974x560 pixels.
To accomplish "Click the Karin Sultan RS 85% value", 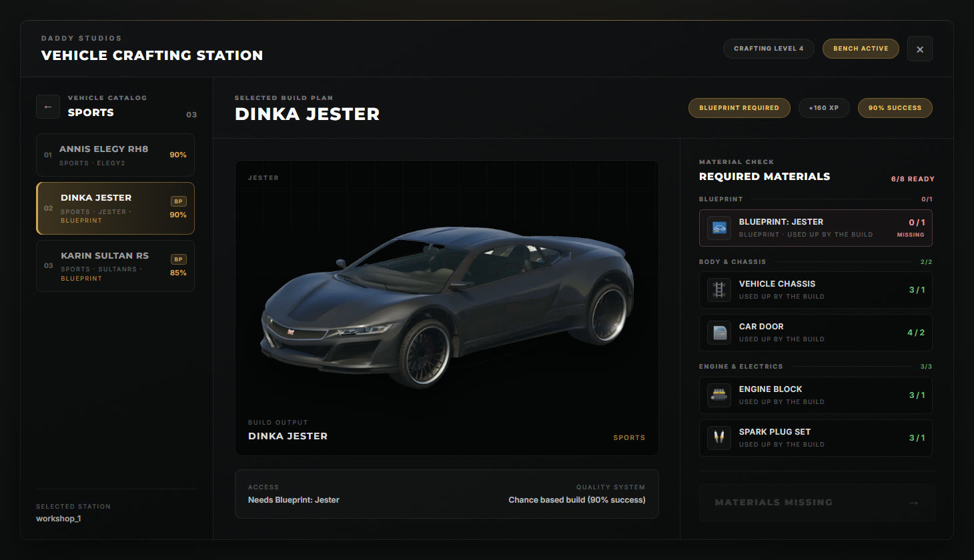I will point(178,273).
